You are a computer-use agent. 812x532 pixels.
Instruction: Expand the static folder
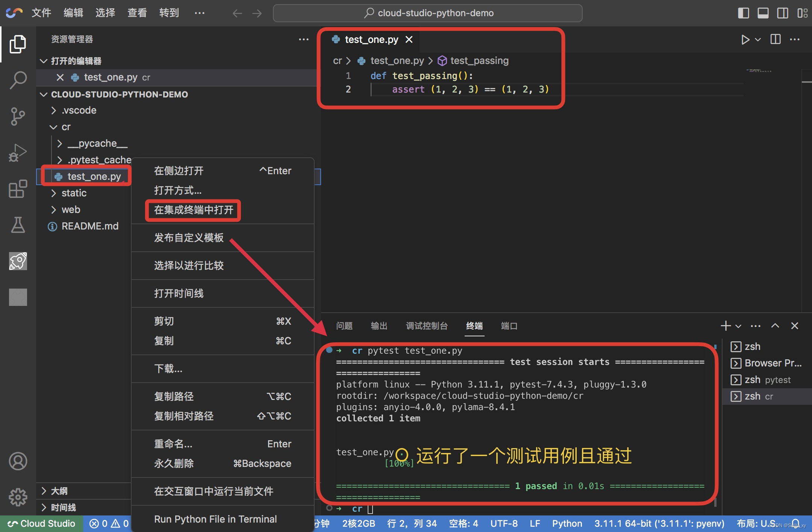point(55,192)
